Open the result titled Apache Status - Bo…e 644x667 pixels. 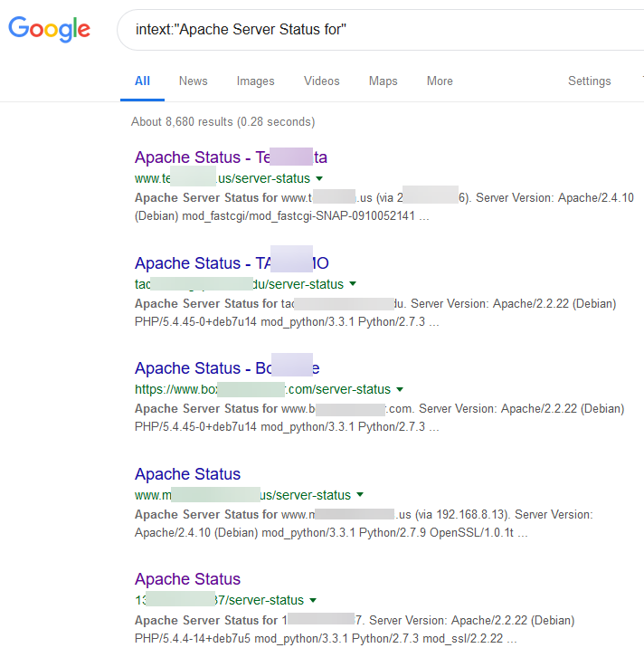[227, 368]
